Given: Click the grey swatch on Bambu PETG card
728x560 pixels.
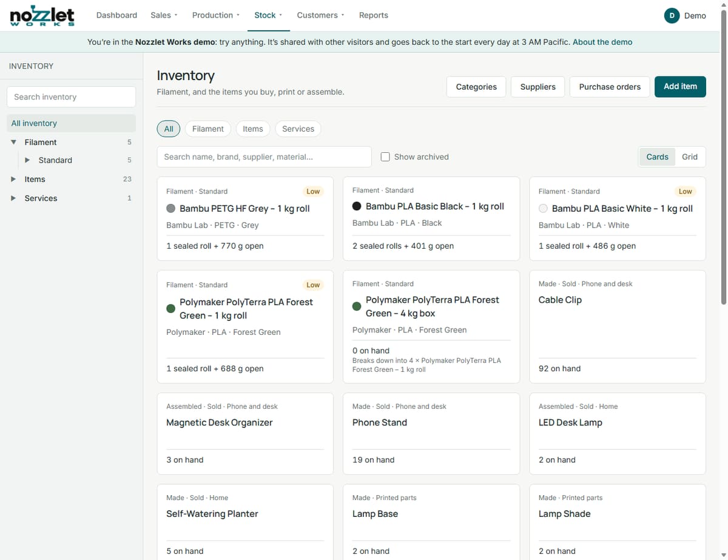Looking at the screenshot, I should tap(171, 209).
